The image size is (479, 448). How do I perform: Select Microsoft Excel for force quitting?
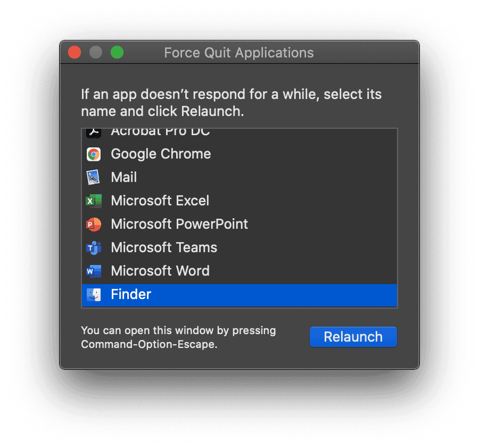click(160, 201)
